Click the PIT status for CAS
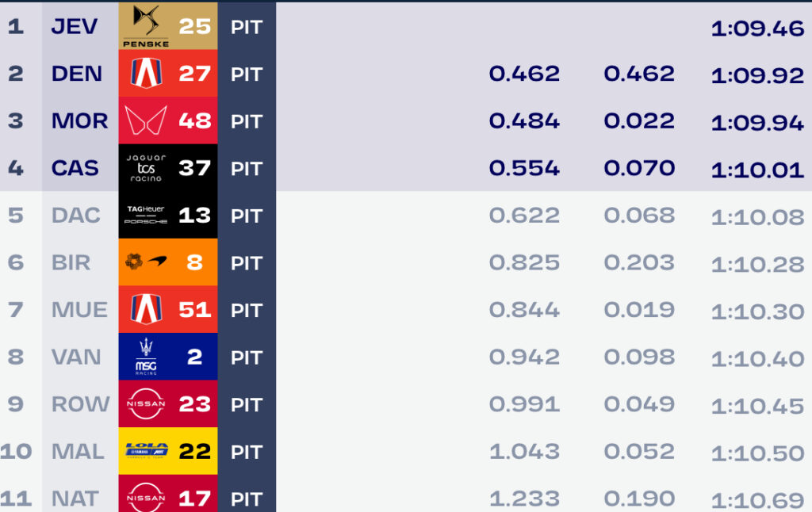 [x=247, y=169]
